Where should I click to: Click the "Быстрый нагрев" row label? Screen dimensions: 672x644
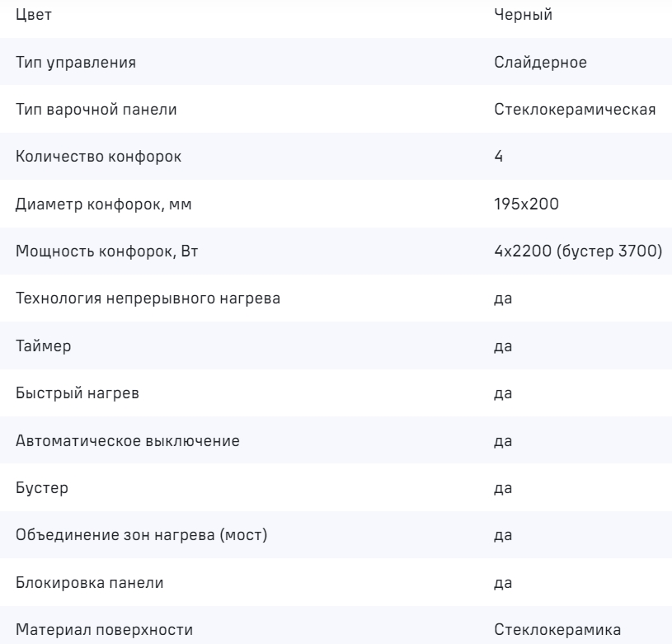click(x=66, y=393)
